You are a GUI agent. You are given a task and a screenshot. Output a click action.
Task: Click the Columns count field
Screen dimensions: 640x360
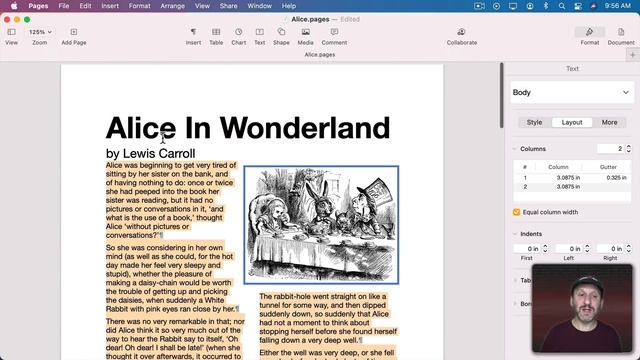coord(610,149)
